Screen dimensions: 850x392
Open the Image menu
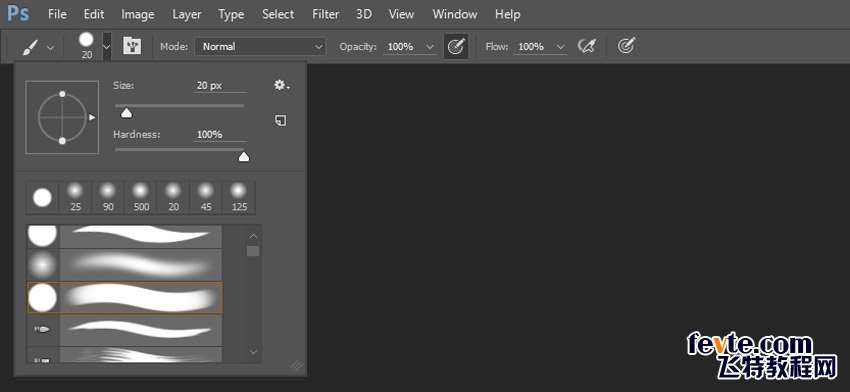(138, 15)
